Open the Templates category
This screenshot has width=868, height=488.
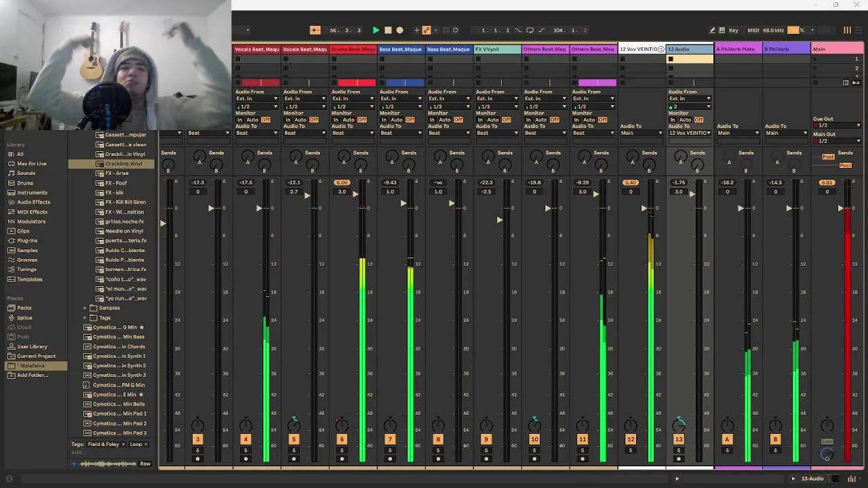[29, 279]
